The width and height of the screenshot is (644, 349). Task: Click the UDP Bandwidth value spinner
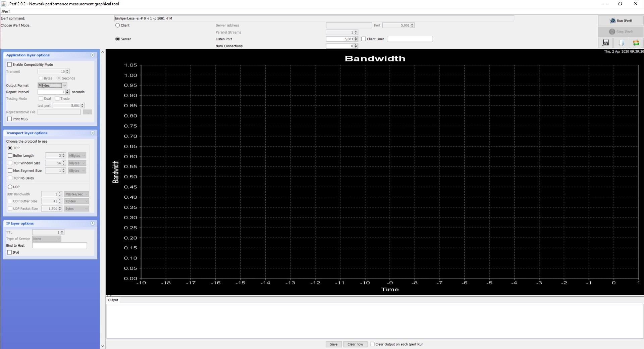tap(52, 194)
